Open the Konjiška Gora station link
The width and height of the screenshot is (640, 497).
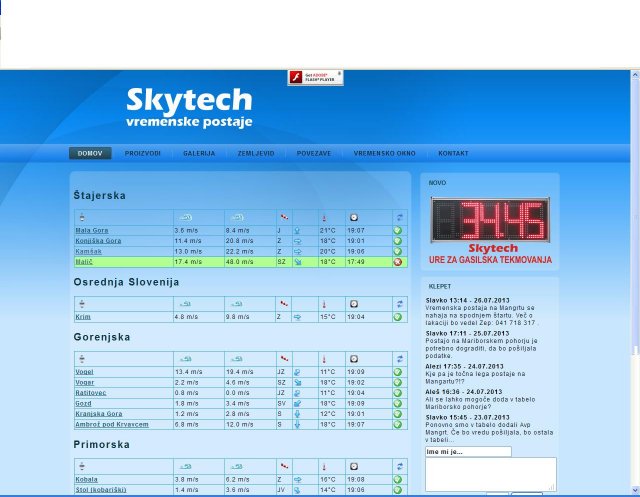(x=98, y=241)
